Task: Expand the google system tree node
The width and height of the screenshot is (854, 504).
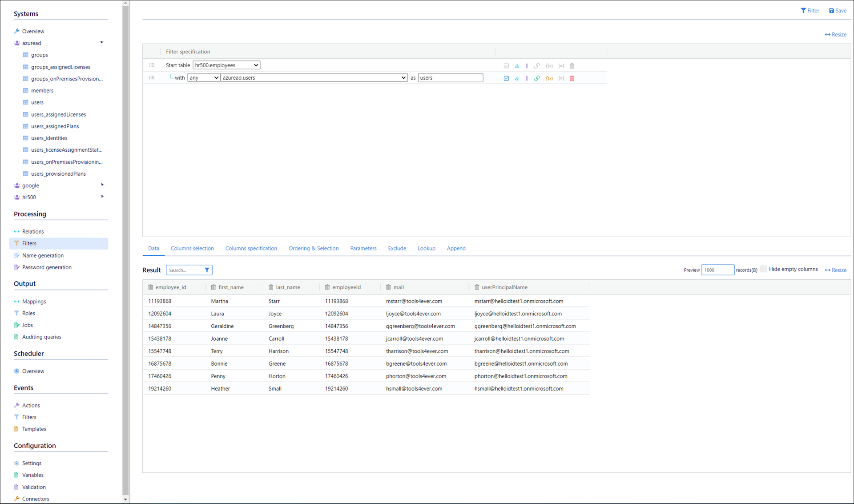Action: tap(102, 185)
